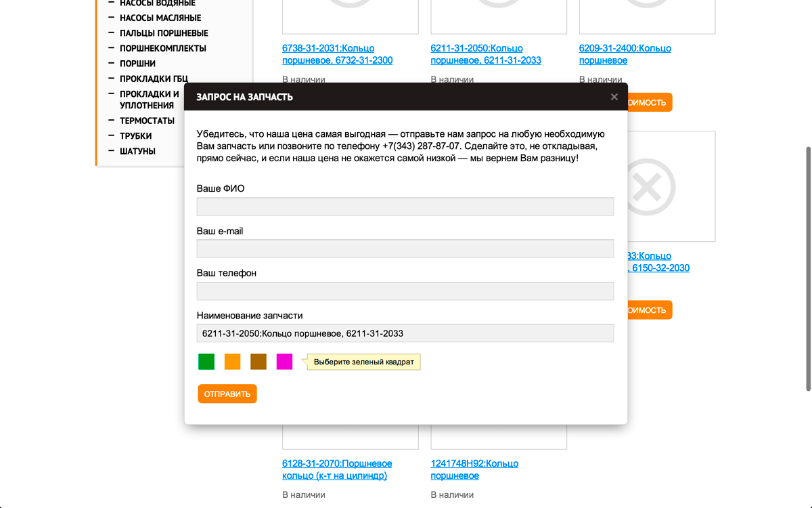
Task: Select the brown captcha square
Action: point(258,362)
